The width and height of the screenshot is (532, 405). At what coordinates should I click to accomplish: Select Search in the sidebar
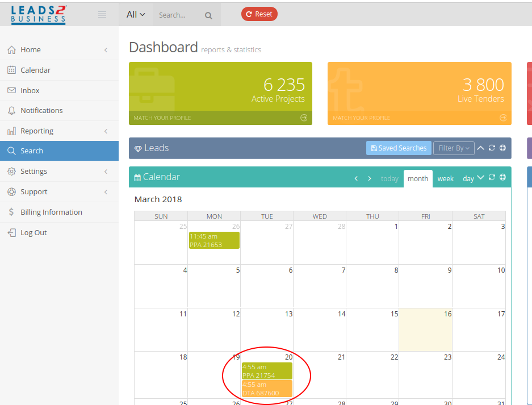point(60,151)
